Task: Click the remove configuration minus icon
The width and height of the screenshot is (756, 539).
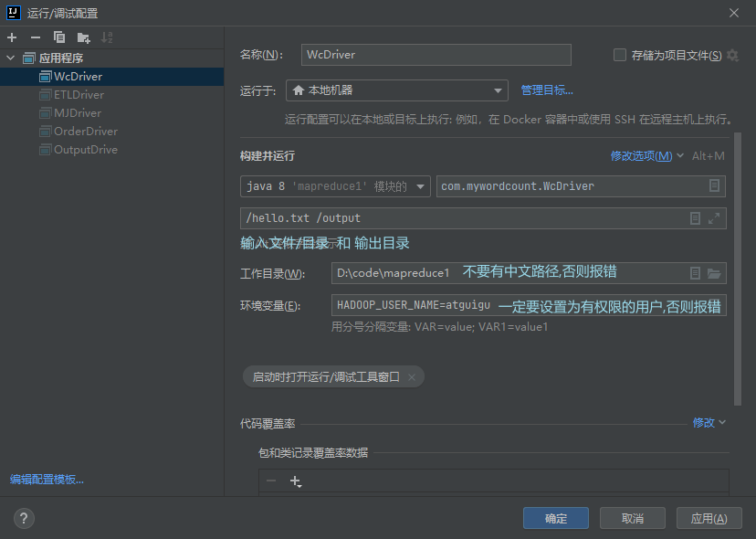Action: pos(36,37)
